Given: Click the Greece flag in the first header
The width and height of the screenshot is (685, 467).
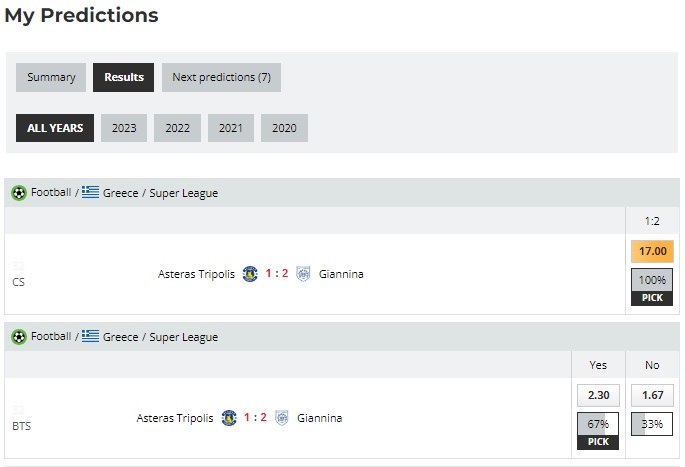Looking at the screenshot, I should coord(91,193).
